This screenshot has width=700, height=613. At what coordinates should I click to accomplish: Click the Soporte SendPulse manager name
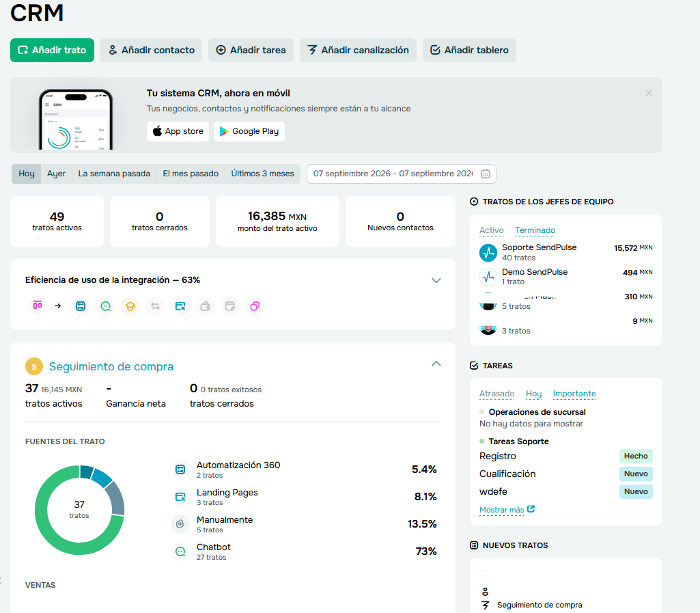(540, 247)
